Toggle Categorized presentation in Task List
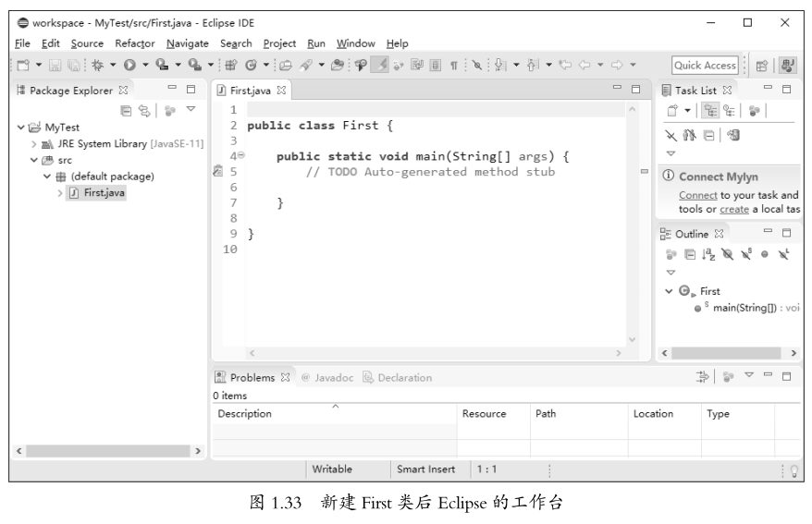Screen dimensions: 812x524 coord(710,111)
